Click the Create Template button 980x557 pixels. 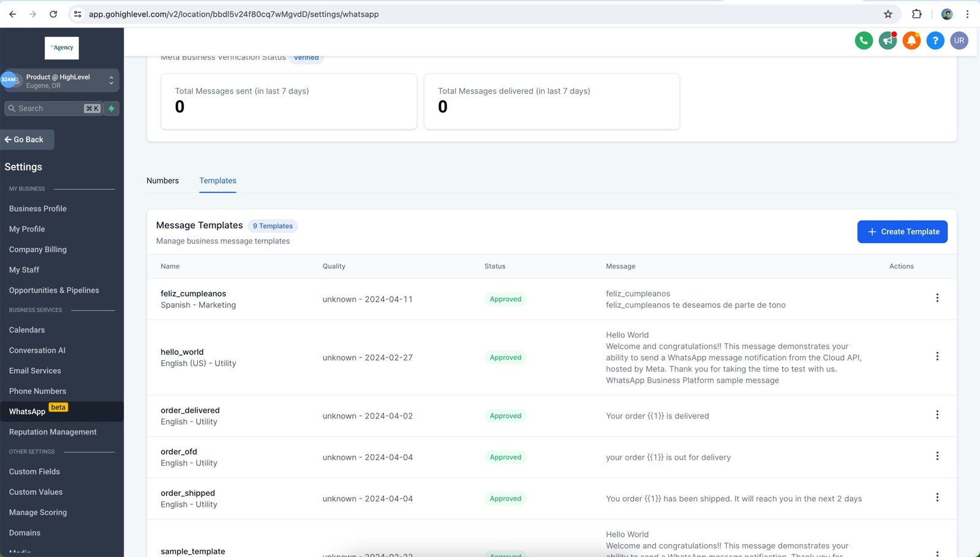[x=902, y=231]
